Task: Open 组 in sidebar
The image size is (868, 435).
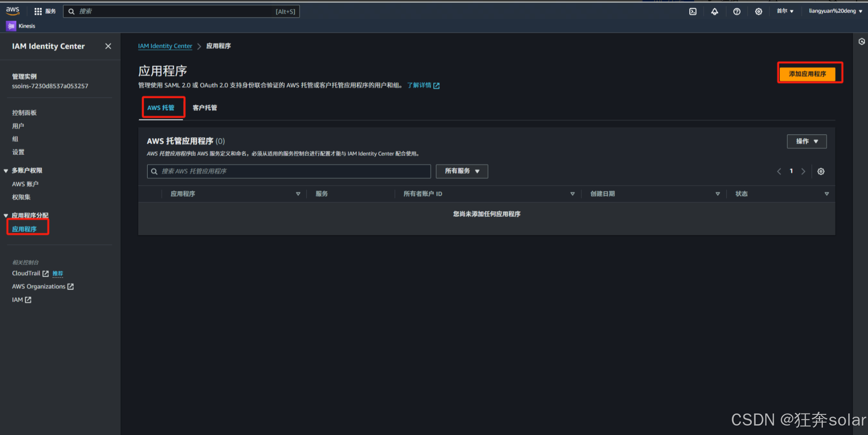Action: click(15, 139)
